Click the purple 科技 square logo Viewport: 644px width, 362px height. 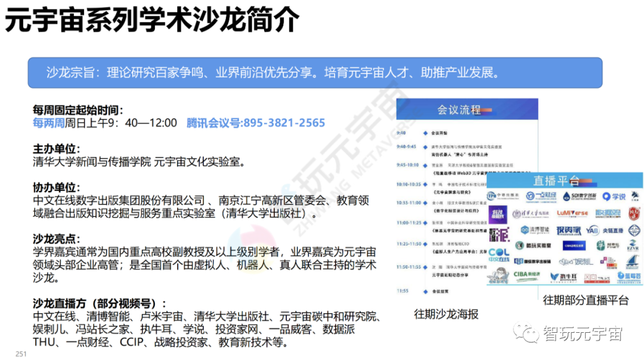click(498, 215)
